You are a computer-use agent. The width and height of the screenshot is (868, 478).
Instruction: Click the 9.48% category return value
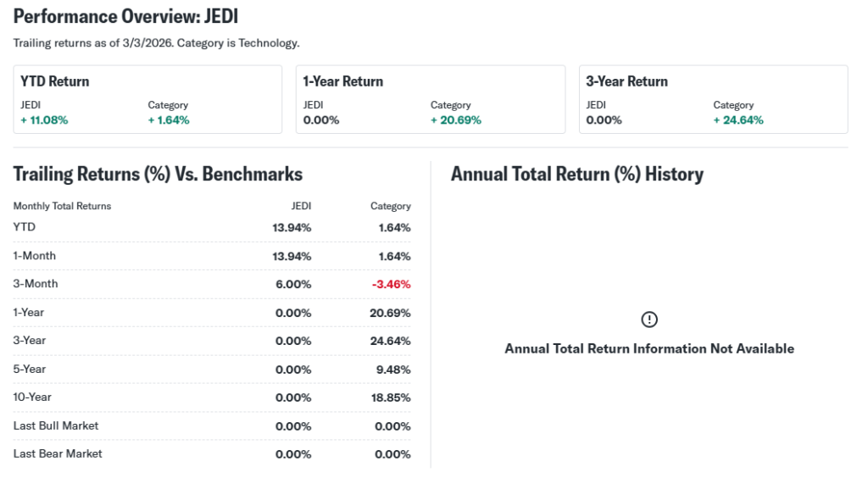(x=392, y=370)
